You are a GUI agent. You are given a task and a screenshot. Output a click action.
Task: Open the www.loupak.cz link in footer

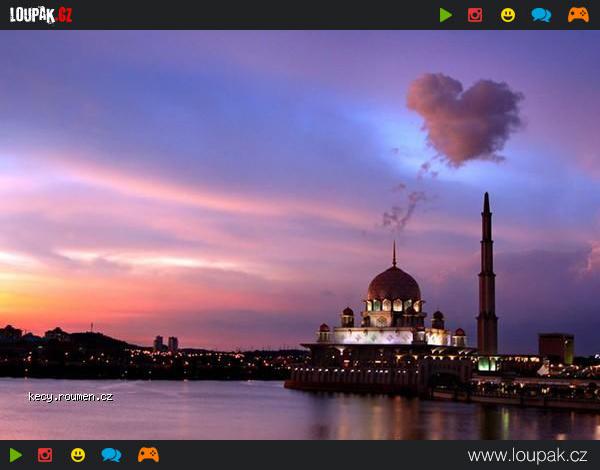(x=527, y=456)
